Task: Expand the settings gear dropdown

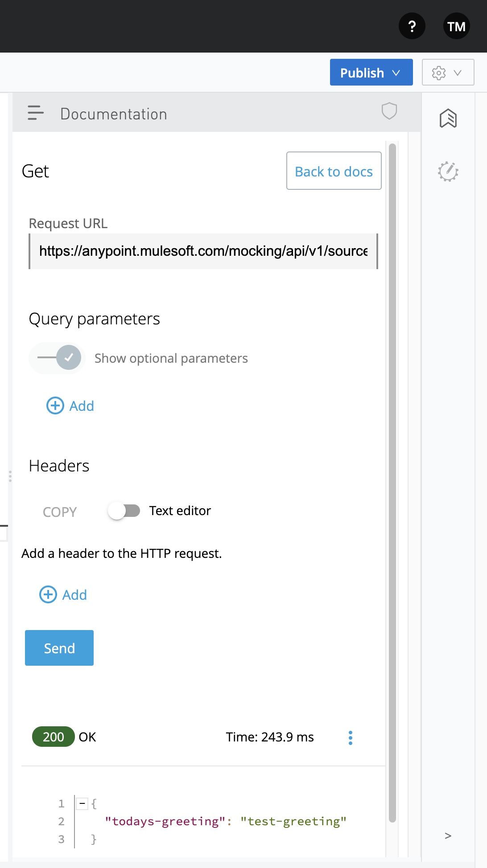Action: click(x=447, y=72)
